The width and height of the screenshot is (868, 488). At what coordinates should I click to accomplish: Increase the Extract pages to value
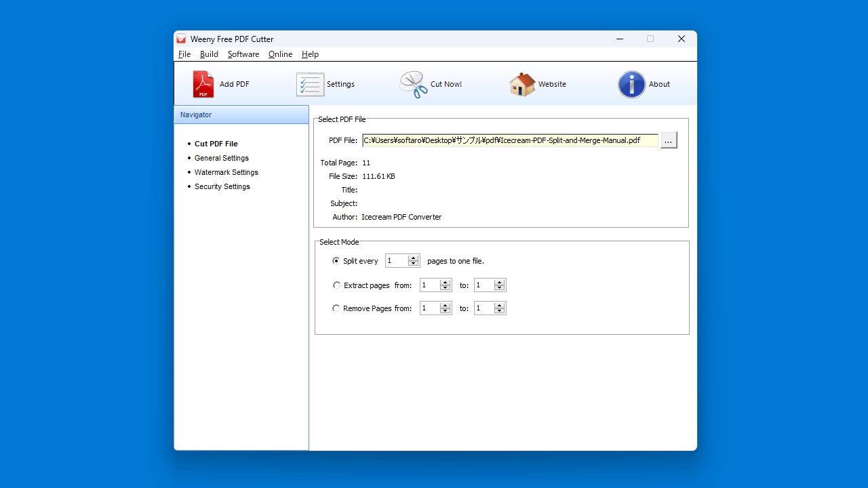pos(499,282)
